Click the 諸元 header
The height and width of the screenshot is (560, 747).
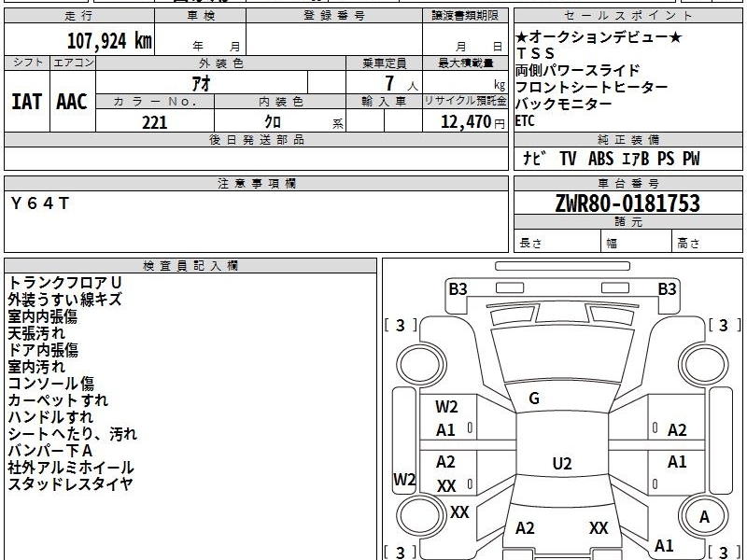click(x=627, y=221)
